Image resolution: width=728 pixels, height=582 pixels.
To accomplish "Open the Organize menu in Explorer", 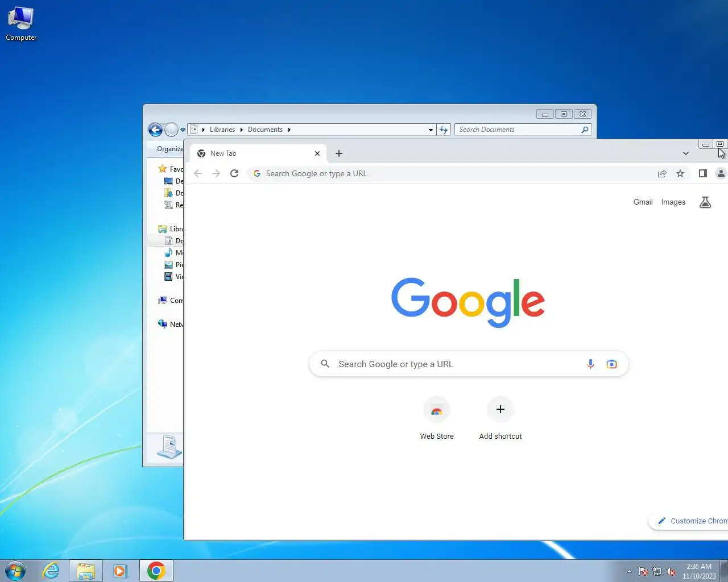I will point(169,149).
